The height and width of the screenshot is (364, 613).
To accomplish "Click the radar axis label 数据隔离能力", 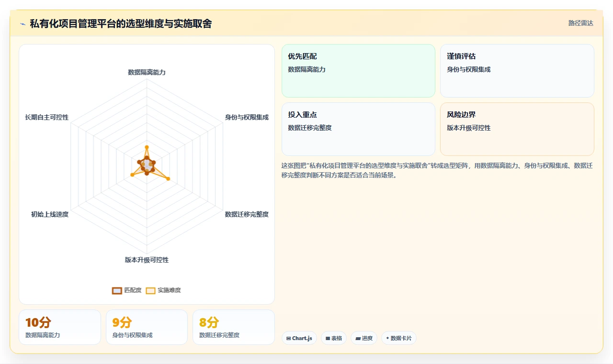I will (147, 72).
